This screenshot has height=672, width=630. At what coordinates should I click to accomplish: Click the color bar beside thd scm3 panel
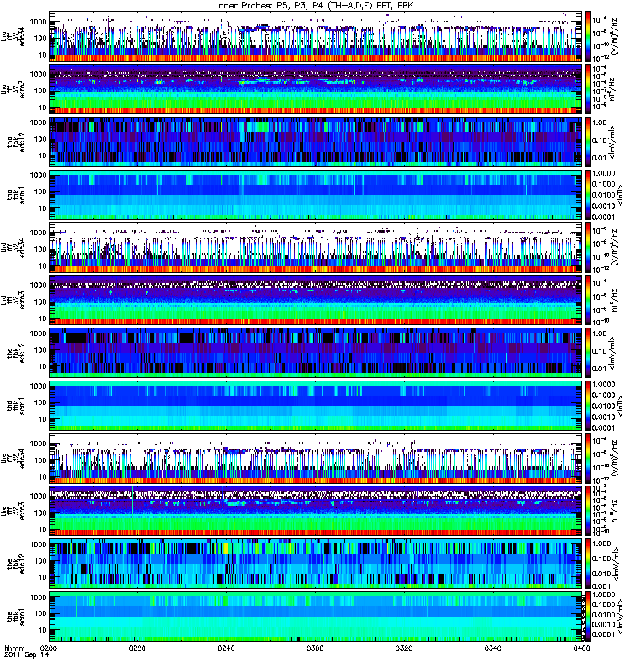[587, 300]
